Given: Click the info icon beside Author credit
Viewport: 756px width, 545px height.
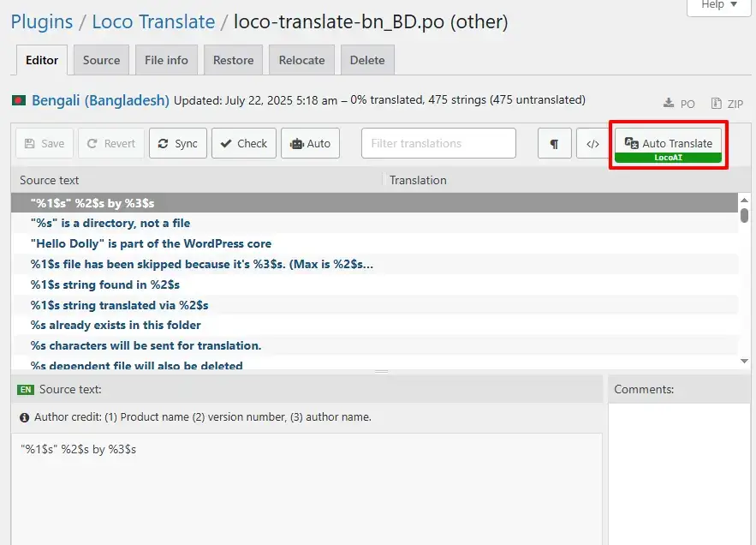Looking at the screenshot, I should tap(25, 417).
